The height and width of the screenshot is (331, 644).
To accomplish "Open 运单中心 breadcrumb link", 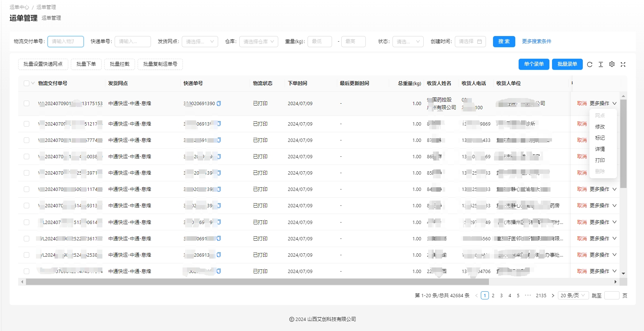I will (x=19, y=7).
